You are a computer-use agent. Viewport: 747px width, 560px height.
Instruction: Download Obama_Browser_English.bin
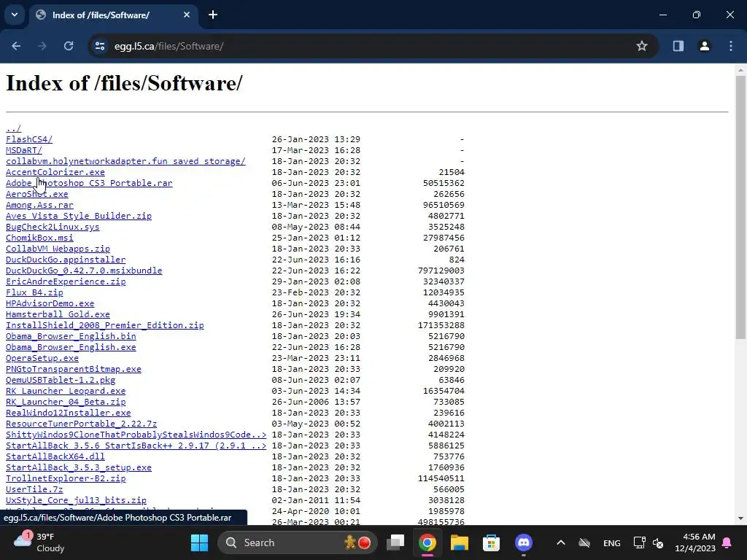coord(71,337)
